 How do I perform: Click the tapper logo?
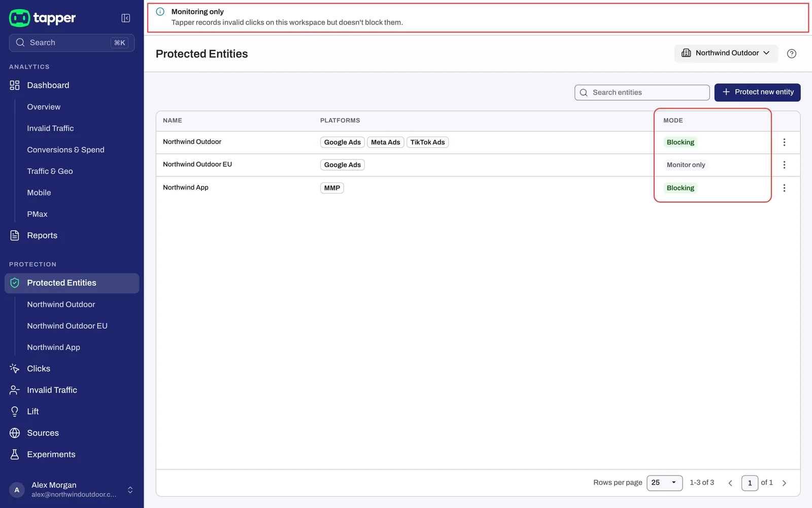pos(43,18)
